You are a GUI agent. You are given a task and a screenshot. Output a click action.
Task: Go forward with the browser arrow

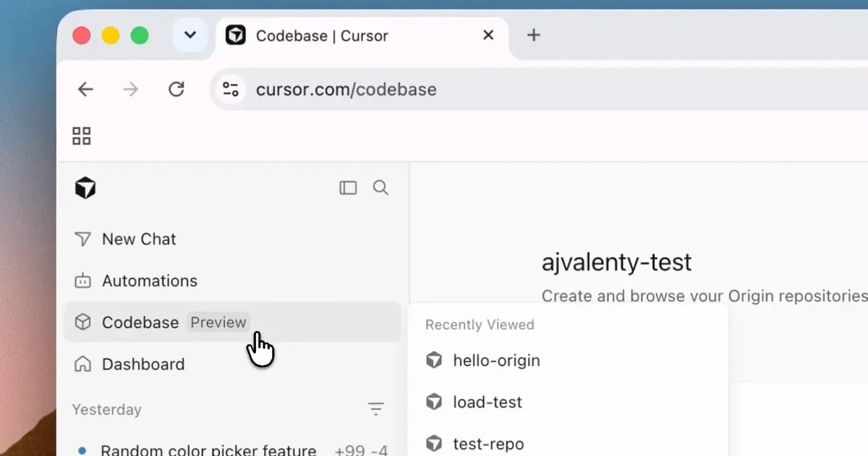pos(131,89)
